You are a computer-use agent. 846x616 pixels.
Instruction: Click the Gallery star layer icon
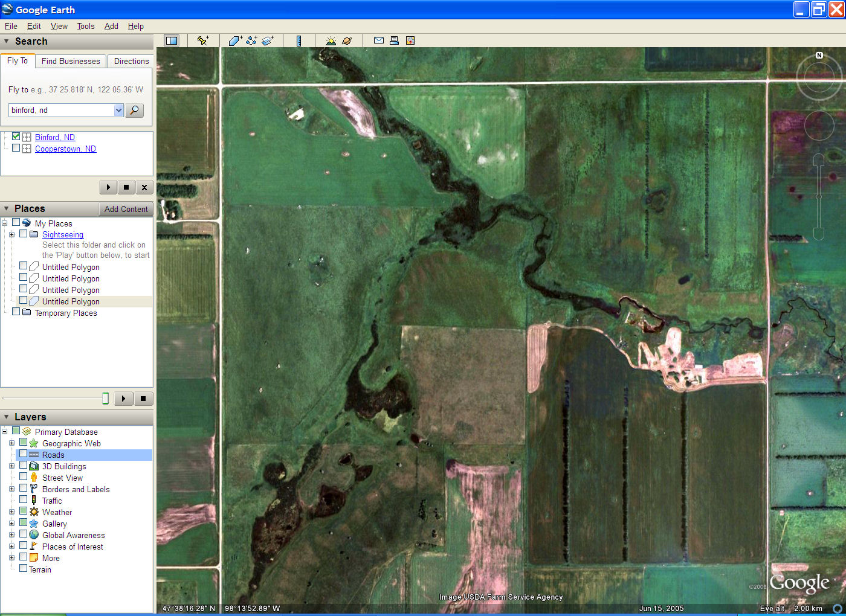34,524
